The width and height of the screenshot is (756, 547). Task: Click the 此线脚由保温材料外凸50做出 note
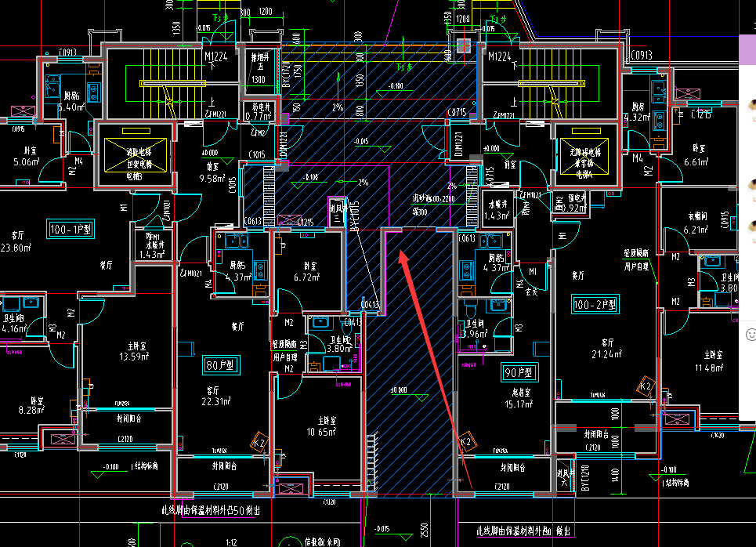[211, 510]
